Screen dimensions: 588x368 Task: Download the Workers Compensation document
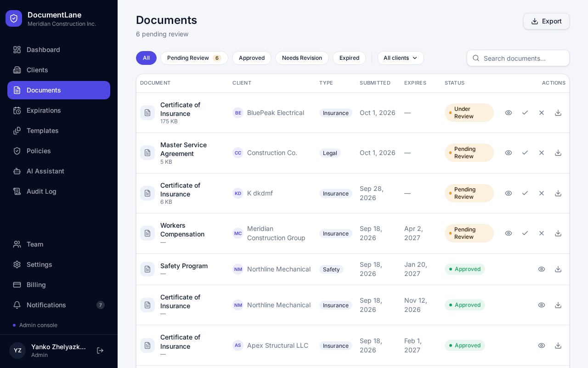pos(558,233)
